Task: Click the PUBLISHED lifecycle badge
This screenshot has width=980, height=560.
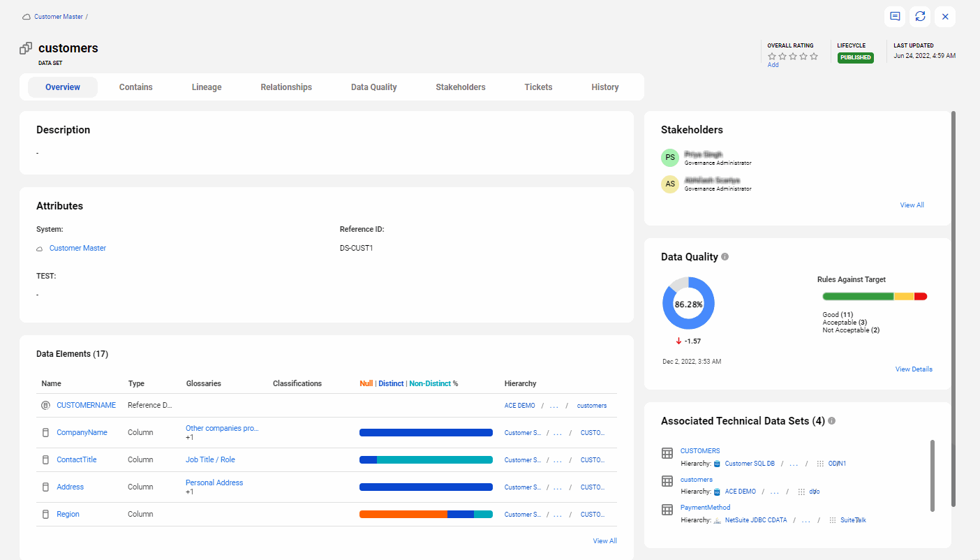Action: (856, 57)
